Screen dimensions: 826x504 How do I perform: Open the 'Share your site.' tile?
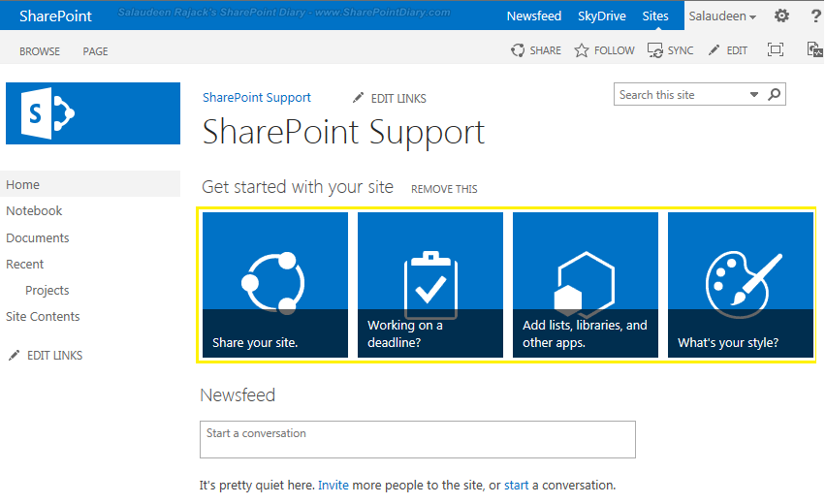coord(275,285)
